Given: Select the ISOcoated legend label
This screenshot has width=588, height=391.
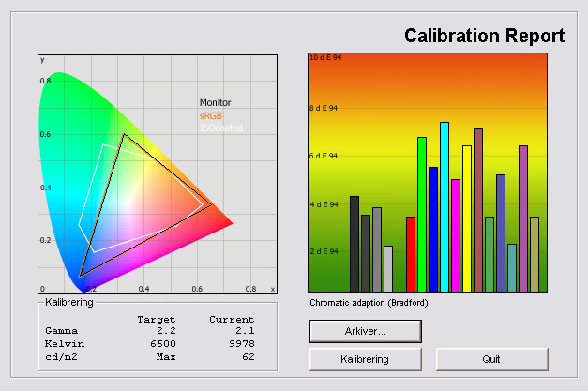Looking at the screenshot, I should [221, 128].
